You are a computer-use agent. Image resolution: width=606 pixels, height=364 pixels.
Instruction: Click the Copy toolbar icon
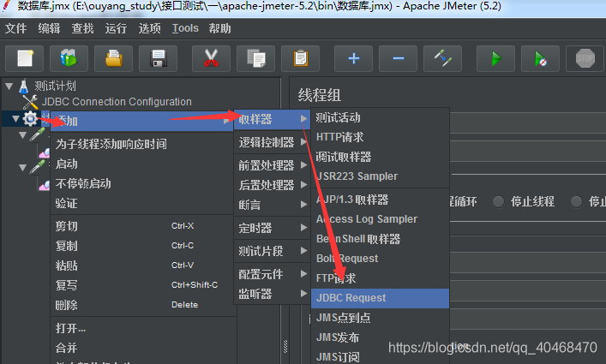[x=255, y=59]
